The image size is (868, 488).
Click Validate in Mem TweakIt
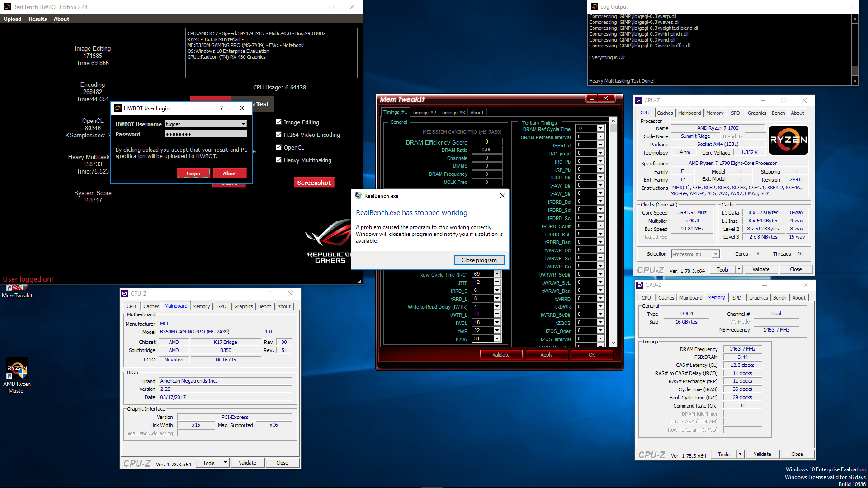click(x=501, y=355)
